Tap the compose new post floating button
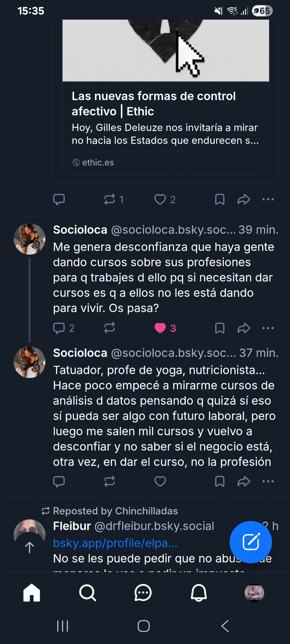The image size is (290, 644). point(251,542)
